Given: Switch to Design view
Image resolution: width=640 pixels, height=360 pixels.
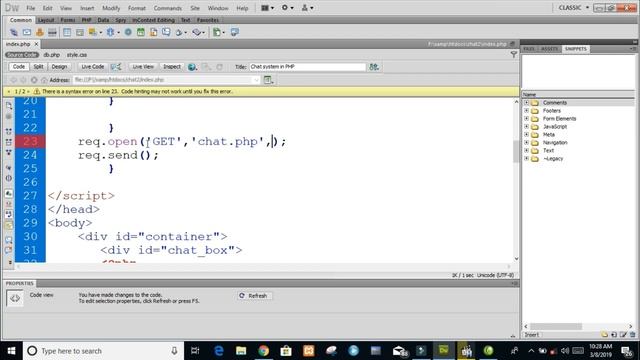Looking at the screenshot, I should pyautogui.click(x=59, y=67).
